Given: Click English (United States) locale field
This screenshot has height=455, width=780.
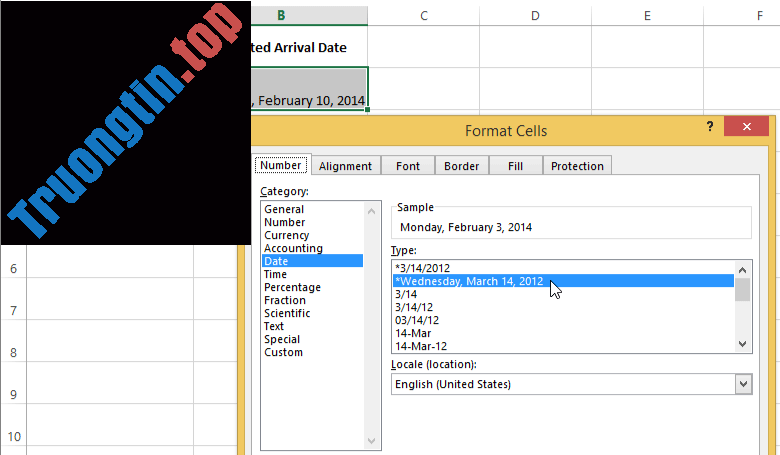Looking at the screenshot, I should [x=563, y=384].
